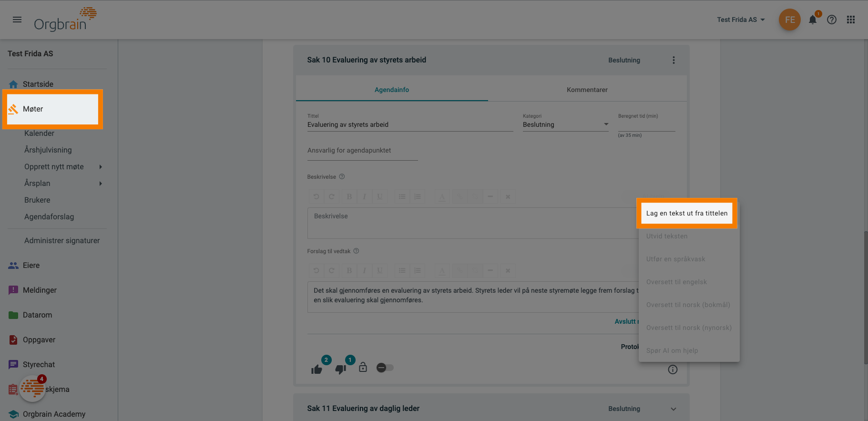Image resolution: width=868 pixels, height=421 pixels.
Task: Expand Sak 11 Evaluering av daglig leder
Action: point(674,409)
